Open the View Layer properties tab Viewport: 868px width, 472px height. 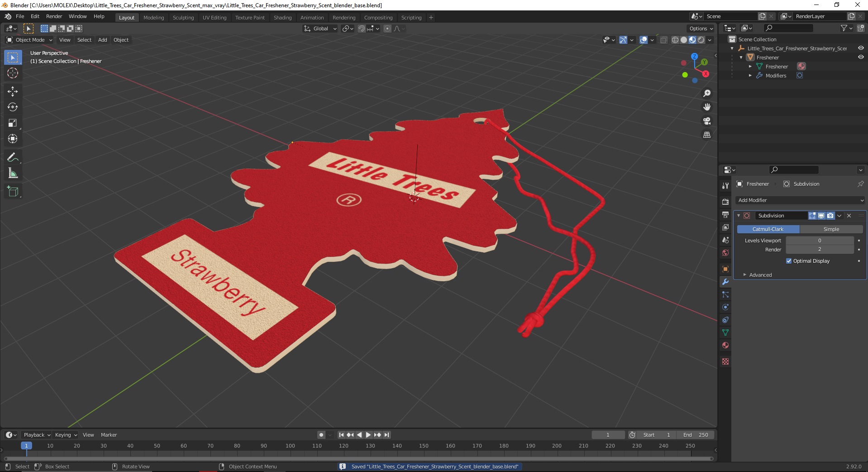click(x=725, y=227)
